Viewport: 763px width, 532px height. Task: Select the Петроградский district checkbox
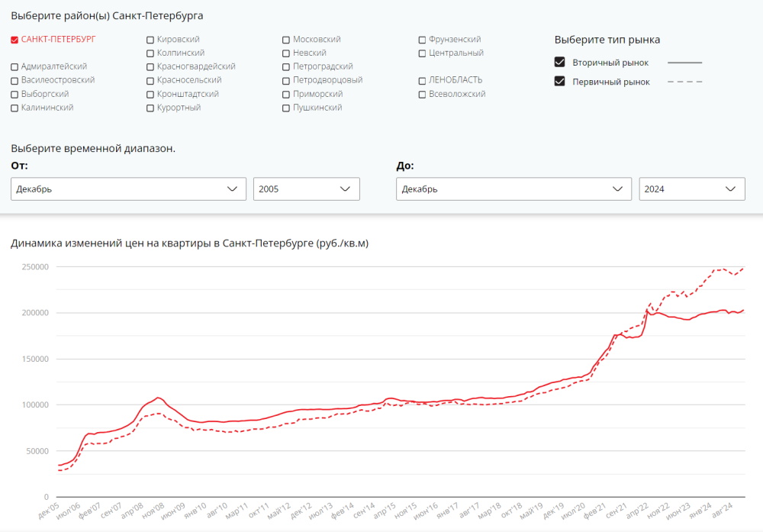[286, 67]
